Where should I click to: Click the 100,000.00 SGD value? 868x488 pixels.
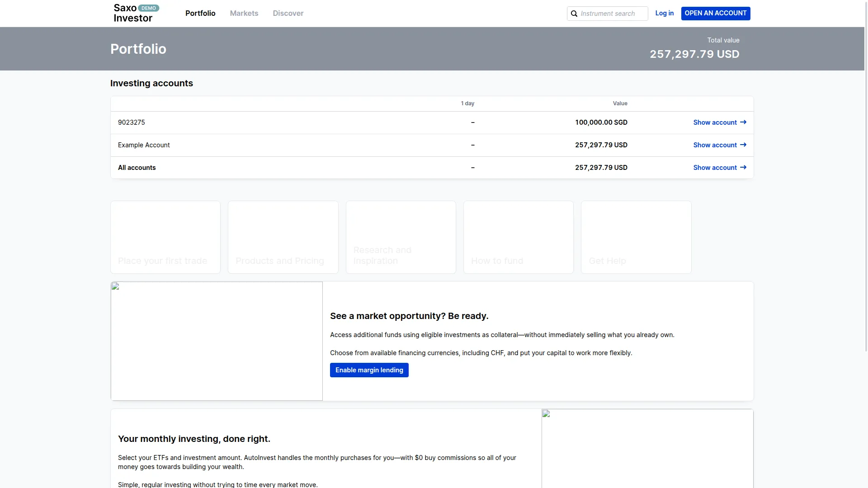(x=601, y=122)
